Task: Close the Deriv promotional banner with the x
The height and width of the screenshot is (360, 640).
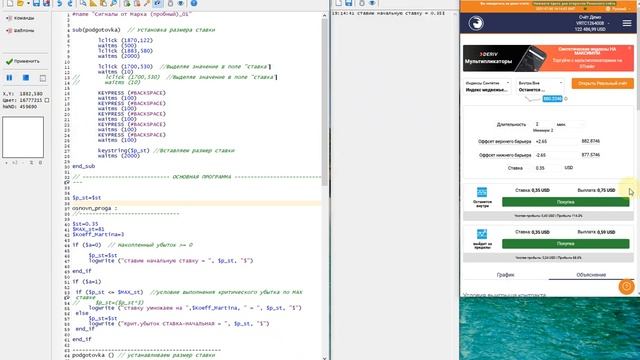Action: pyautogui.click(x=630, y=48)
